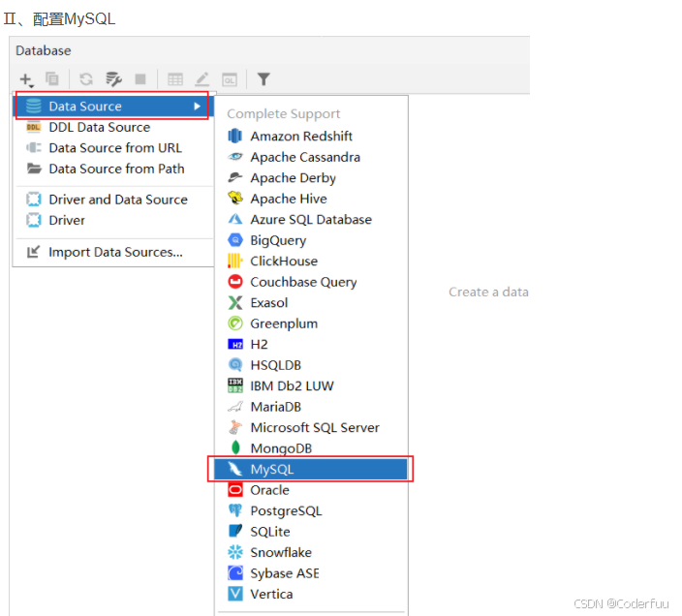Viewport: 682px width, 616px height.
Task: Select MySQL data source
Action: click(311, 470)
